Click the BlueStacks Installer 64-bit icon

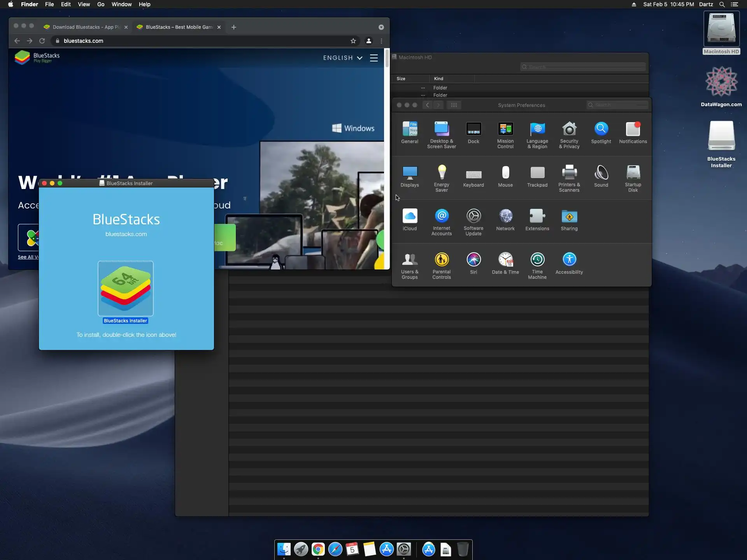click(125, 288)
